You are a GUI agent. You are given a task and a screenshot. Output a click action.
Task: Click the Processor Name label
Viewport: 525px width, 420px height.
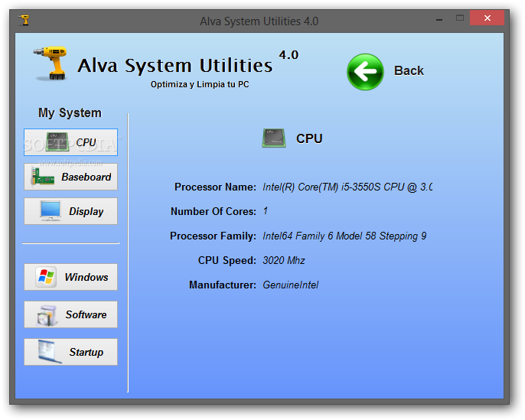tap(215, 187)
